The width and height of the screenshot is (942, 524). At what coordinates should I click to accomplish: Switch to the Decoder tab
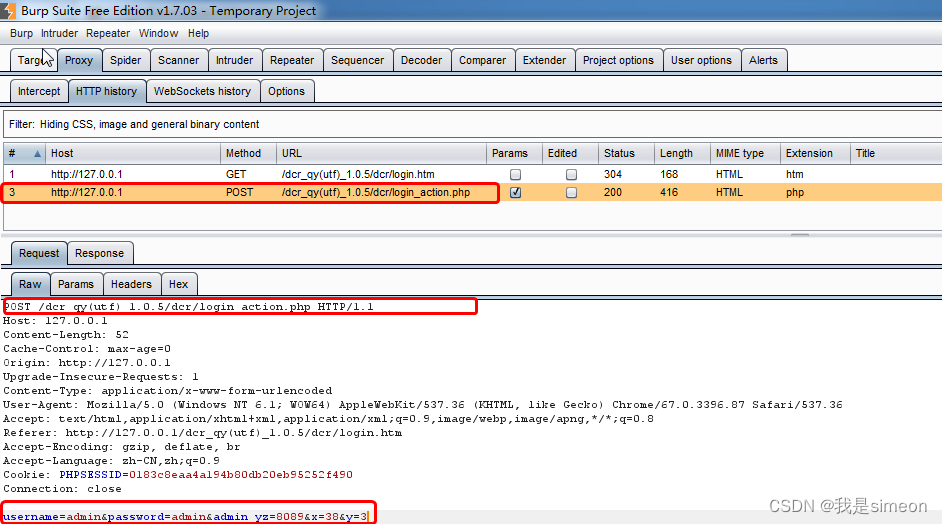pos(421,60)
